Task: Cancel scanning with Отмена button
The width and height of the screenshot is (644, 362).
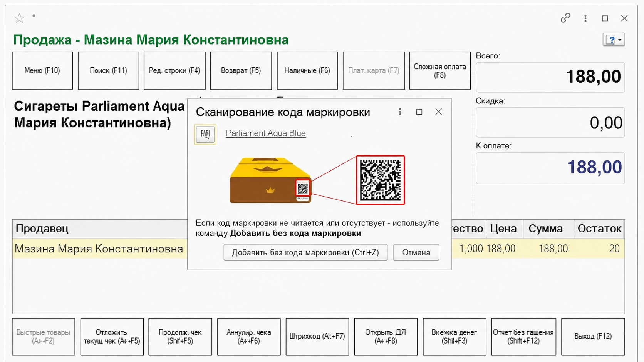Action: click(x=416, y=253)
